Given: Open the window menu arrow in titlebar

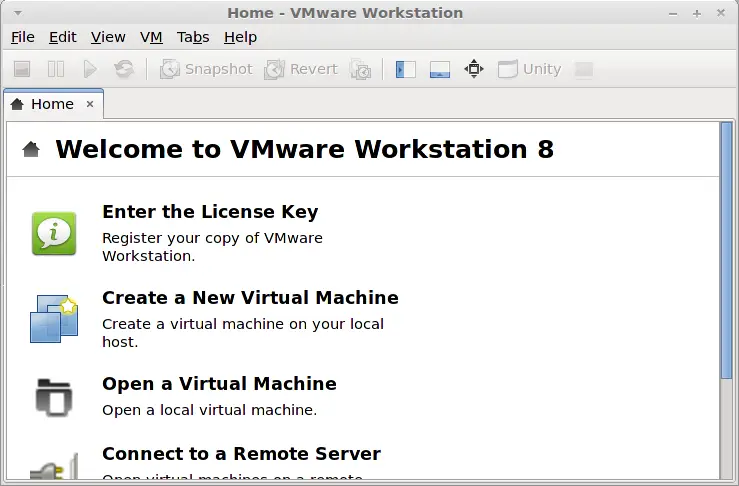Looking at the screenshot, I should pyautogui.click(x=18, y=13).
